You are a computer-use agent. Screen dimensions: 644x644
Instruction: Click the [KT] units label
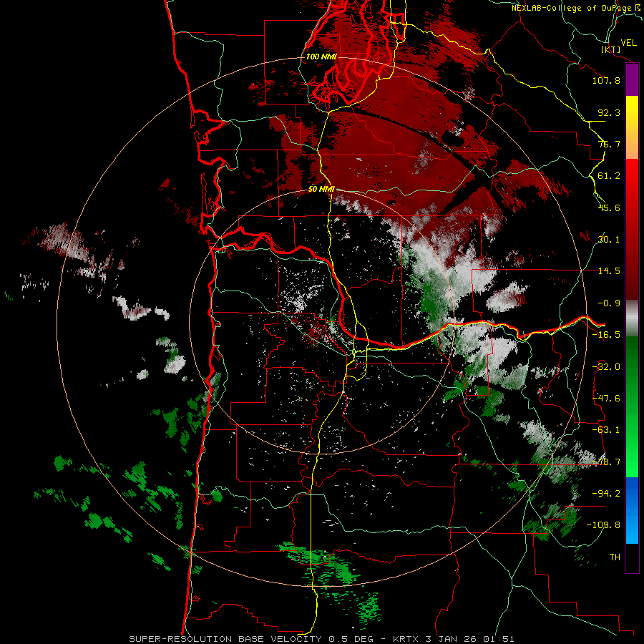tap(611, 49)
